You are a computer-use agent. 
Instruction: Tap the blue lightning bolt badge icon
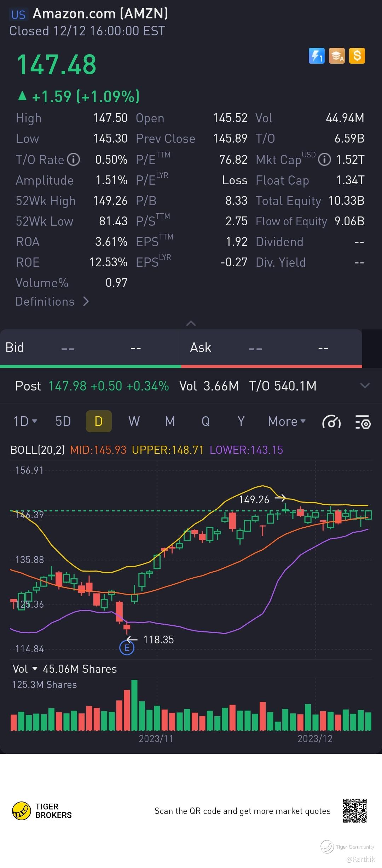[x=317, y=56]
